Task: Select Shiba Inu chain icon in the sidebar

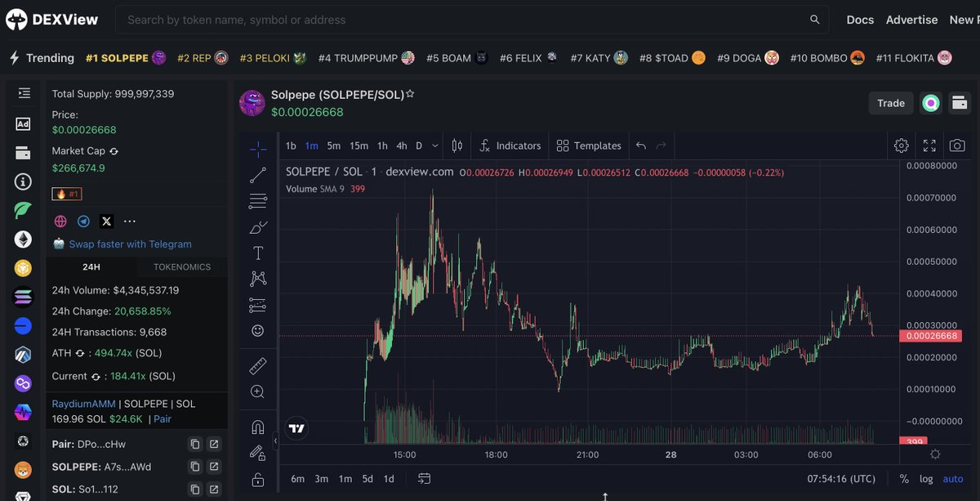Action: click(23, 470)
